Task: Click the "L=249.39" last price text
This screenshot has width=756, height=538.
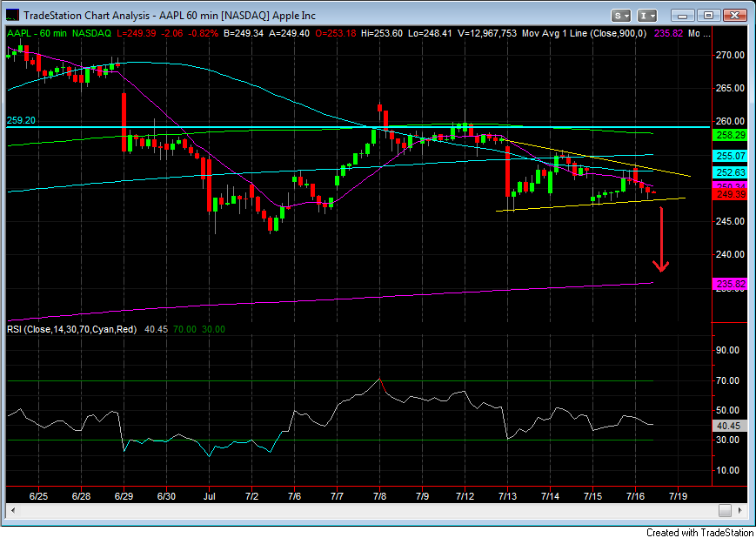Action: click(x=138, y=33)
